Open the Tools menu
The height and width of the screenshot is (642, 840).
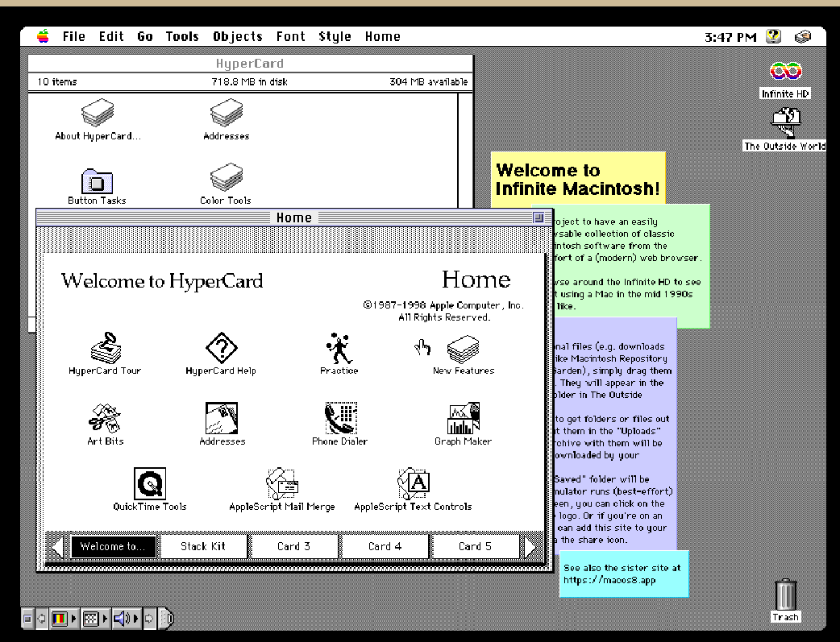tap(182, 36)
